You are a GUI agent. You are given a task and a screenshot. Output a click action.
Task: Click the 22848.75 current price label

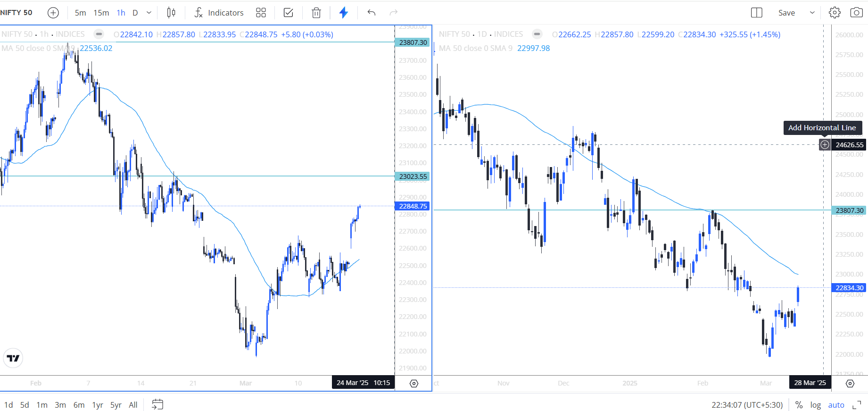413,206
